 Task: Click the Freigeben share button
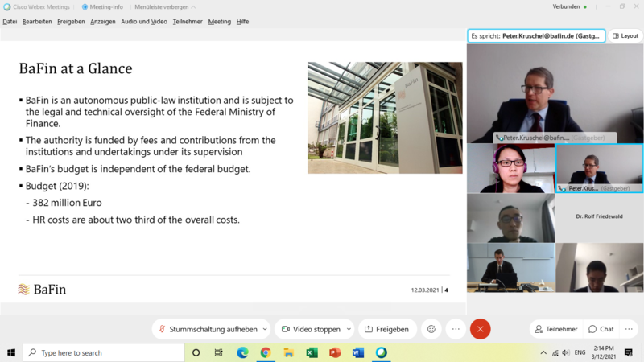pyautogui.click(x=387, y=329)
